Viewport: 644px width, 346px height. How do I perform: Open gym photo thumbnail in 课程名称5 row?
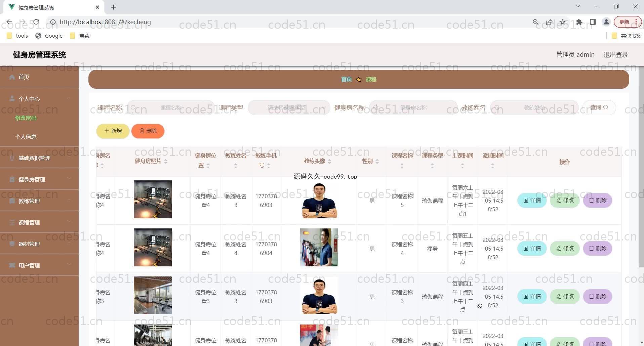point(153,199)
